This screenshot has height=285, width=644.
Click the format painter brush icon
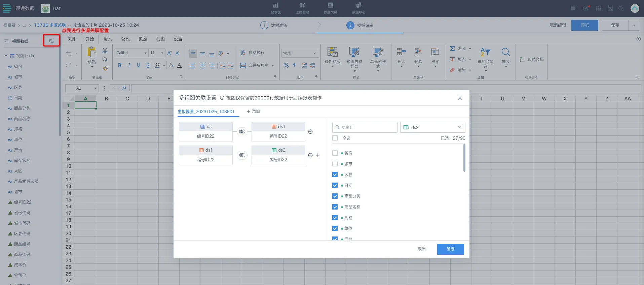[x=105, y=68]
